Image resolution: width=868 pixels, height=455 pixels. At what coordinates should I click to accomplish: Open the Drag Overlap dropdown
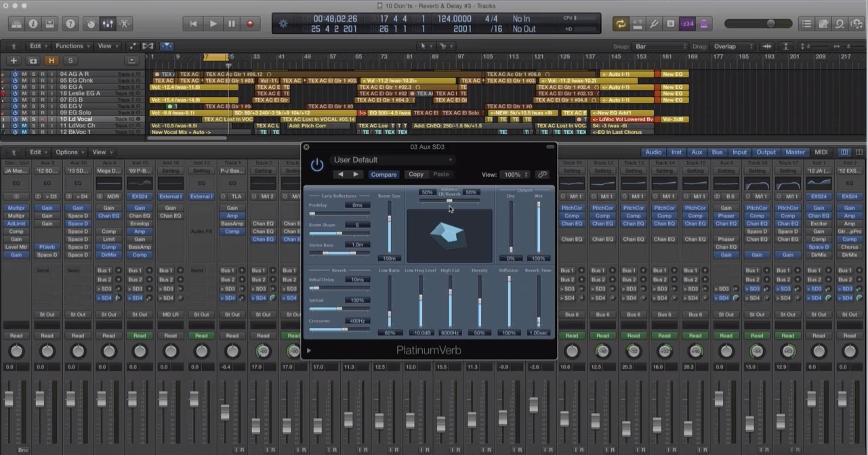point(733,46)
